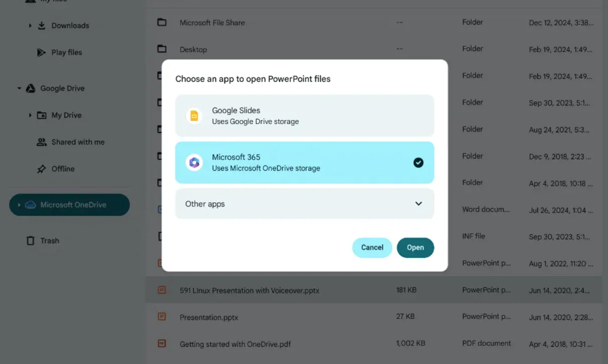Select the Presentation.pptx file
608x364 pixels.
click(374, 317)
